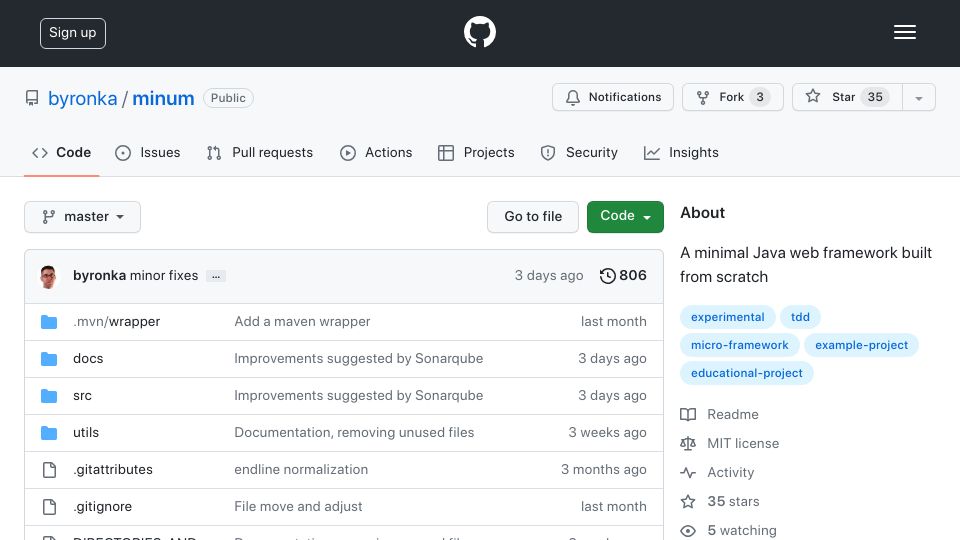Select the experimental topic tag

click(727, 317)
